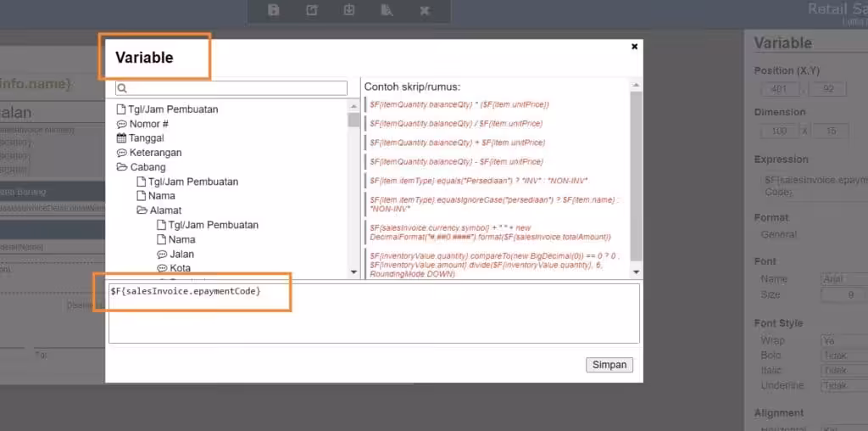This screenshot has width=868, height=431.
Task: Click the Expression value in properties panel
Action: click(x=814, y=186)
